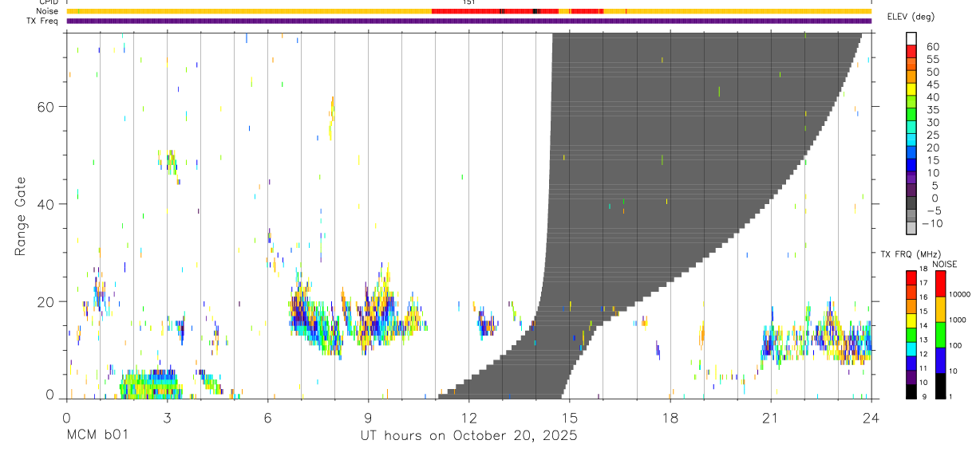Click the 'ELEV (deg)' legend title

[911, 18]
